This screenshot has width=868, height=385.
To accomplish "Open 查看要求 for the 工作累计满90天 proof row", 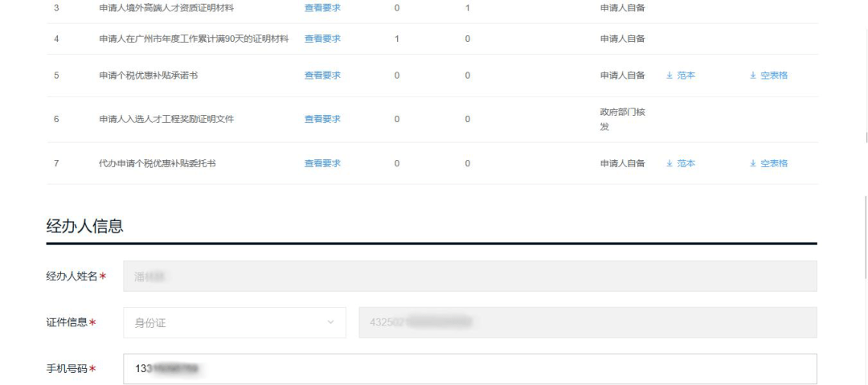I will point(322,39).
